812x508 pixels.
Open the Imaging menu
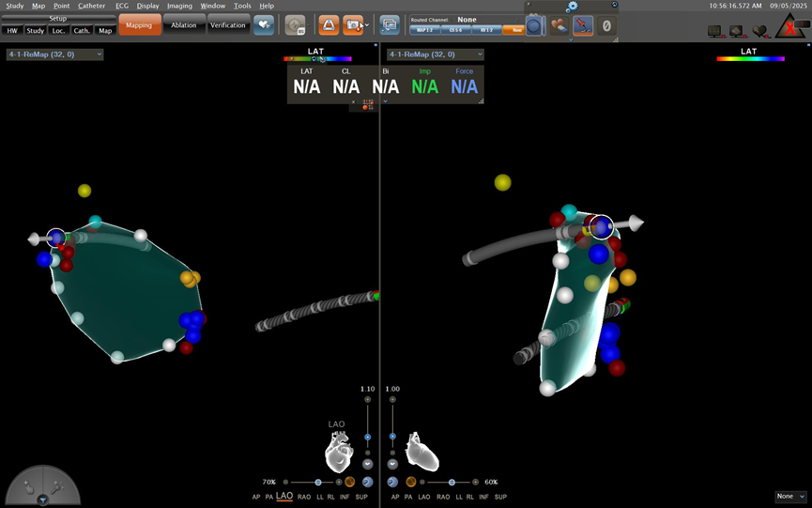point(179,6)
